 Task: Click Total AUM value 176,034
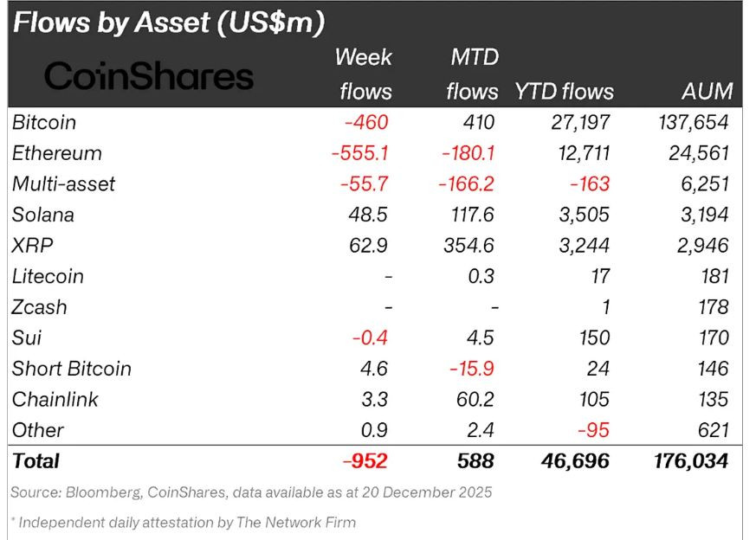coord(691,461)
